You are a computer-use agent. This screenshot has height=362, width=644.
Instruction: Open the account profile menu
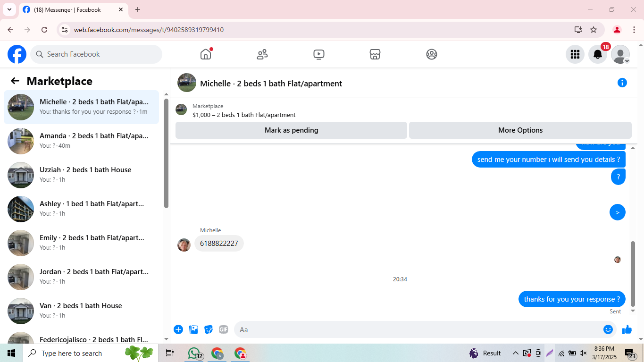point(620,54)
